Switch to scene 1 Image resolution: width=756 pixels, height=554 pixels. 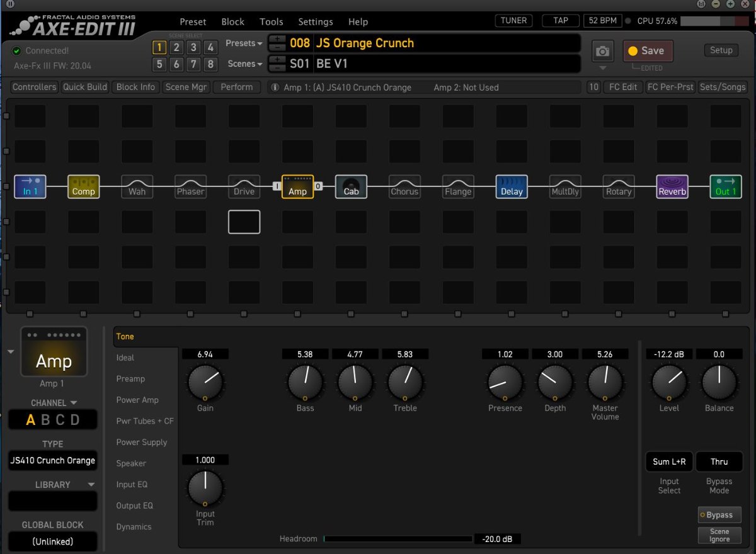coord(159,47)
